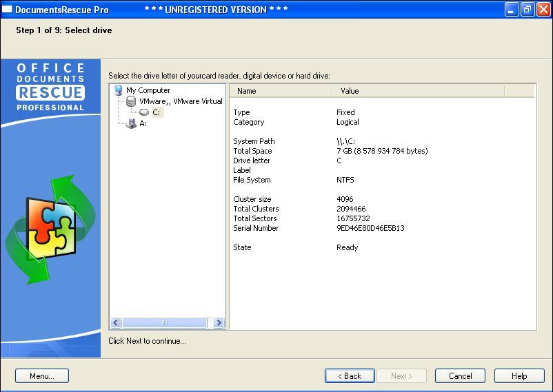Select VMware,, VMware Virtual disk entry
The height and width of the screenshot is (392, 553).
[x=181, y=101]
